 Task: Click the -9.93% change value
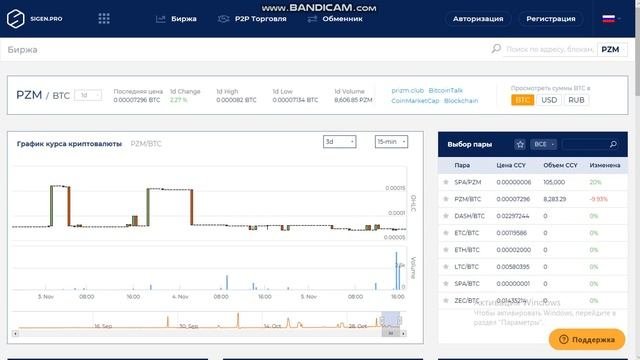599,199
